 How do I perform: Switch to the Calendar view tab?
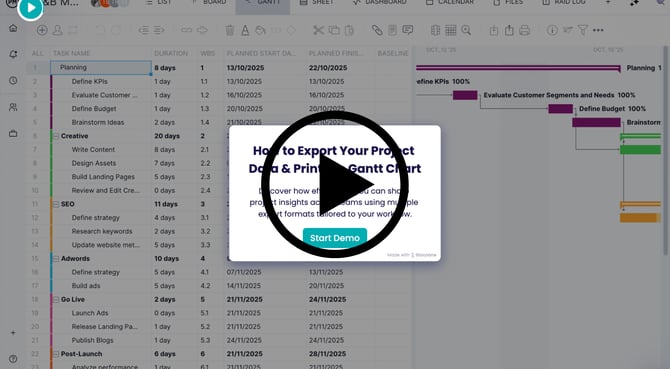tap(450, 3)
